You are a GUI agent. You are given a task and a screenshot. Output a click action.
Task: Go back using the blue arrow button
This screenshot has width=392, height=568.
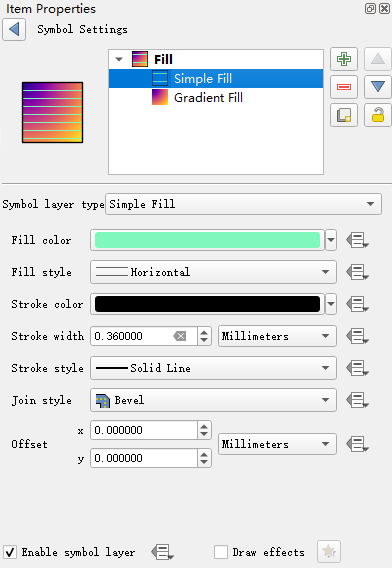click(x=14, y=29)
